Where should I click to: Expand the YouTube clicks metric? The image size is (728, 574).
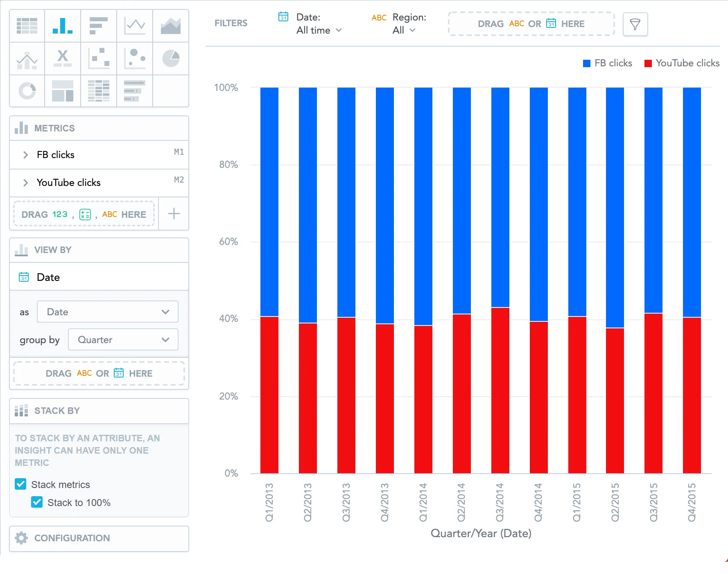tap(25, 183)
